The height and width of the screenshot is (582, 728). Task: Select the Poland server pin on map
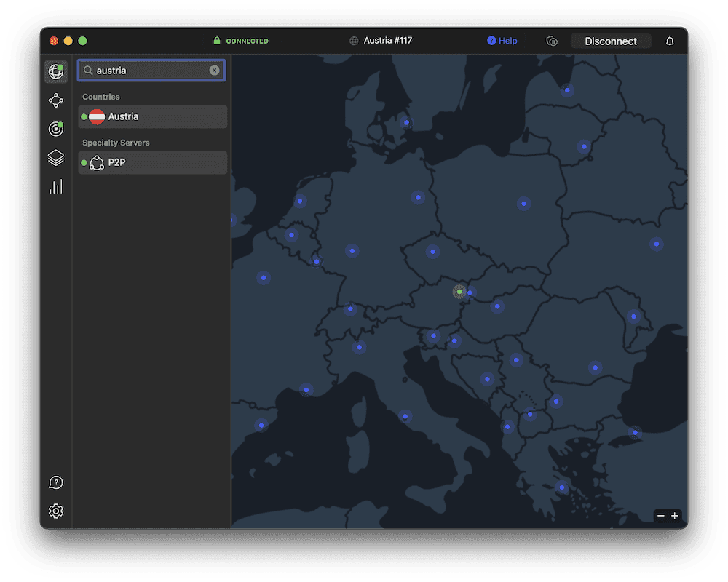[523, 203]
